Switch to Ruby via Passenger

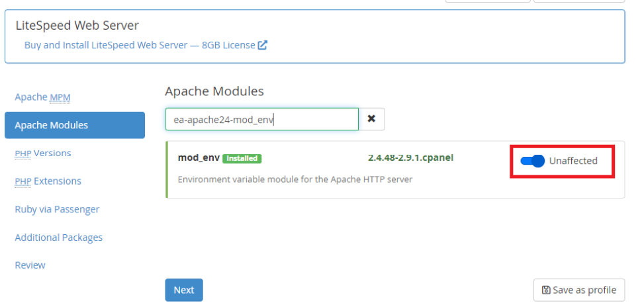pos(57,209)
